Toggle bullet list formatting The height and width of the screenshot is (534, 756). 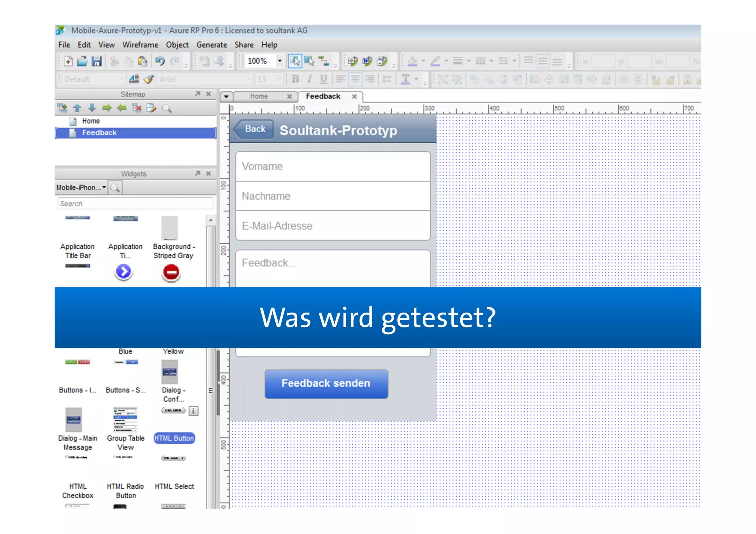[386, 79]
